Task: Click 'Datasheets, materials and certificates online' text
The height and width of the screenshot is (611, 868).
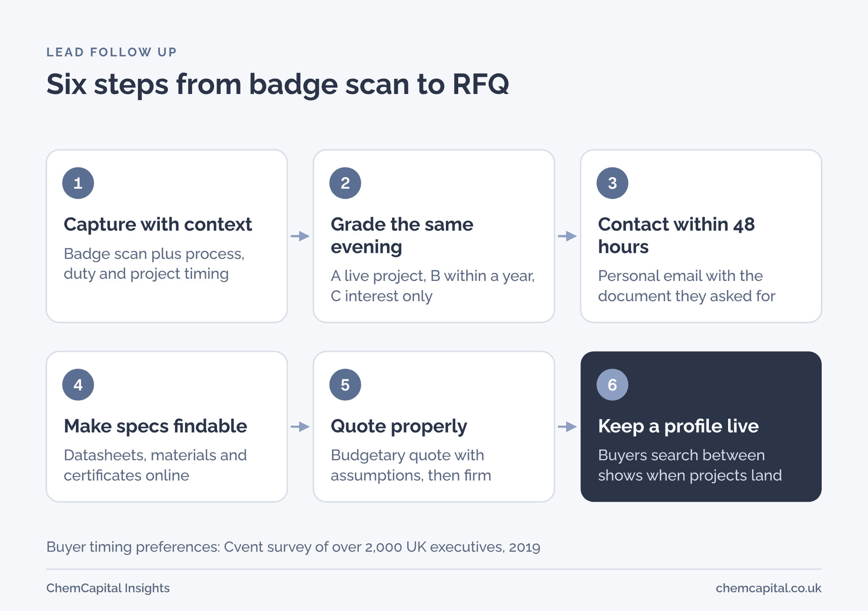Action: pyautogui.click(x=155, y=465)
